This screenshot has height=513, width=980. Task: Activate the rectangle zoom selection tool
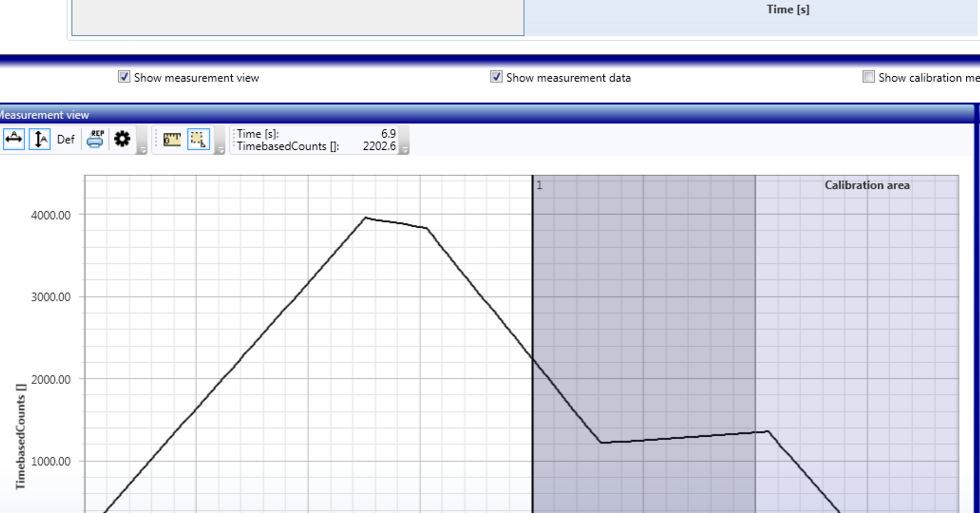pyautogui.click(x=199, y=139)
